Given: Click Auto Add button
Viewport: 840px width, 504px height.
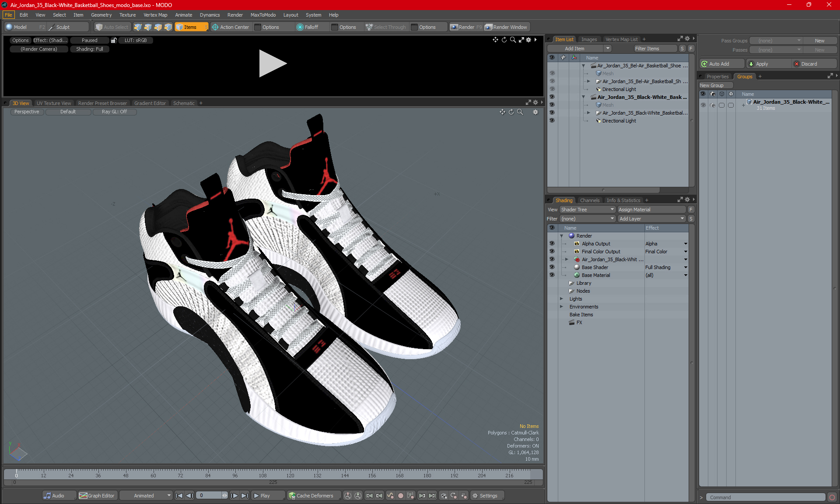Looking at the screenshot, I should [721, 64].
